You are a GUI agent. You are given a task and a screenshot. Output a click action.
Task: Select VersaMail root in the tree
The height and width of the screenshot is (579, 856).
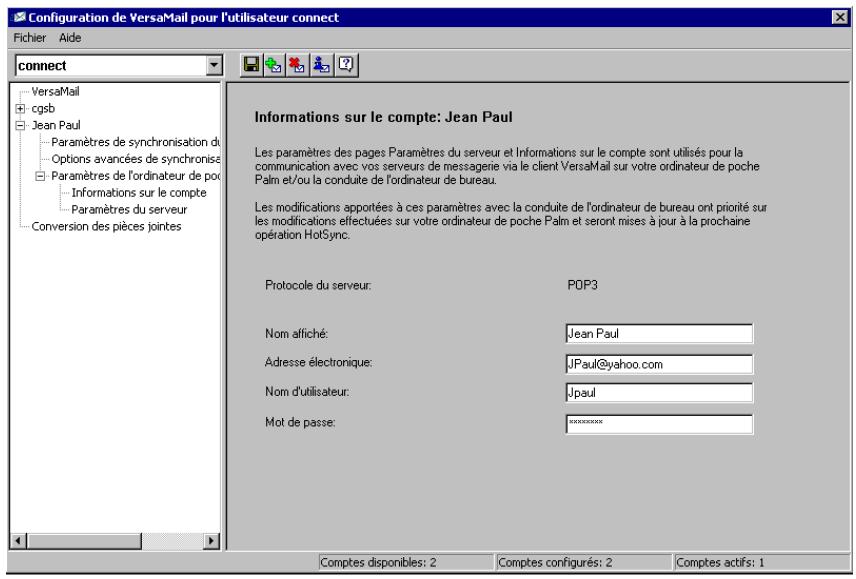[55, 91]
